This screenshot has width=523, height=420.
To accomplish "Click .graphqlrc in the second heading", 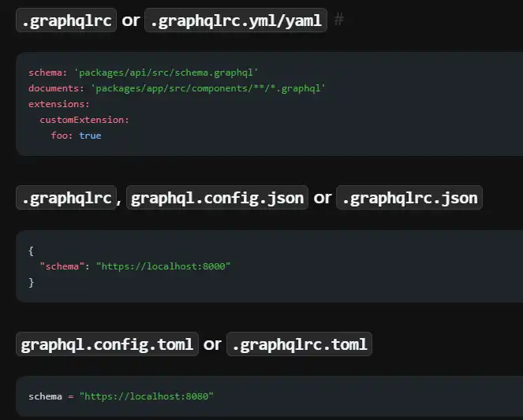I will 66,197.
